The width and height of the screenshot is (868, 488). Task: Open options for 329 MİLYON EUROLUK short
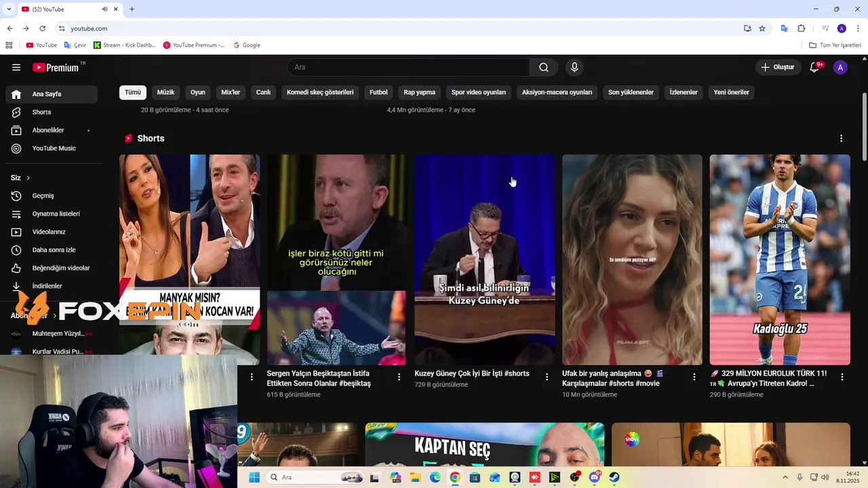[x=842, y=377]
